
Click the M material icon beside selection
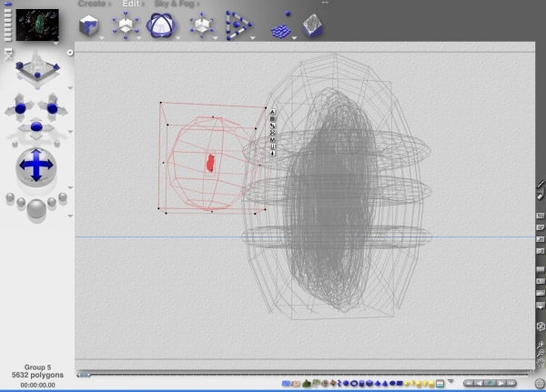click(x=273, y=139)
